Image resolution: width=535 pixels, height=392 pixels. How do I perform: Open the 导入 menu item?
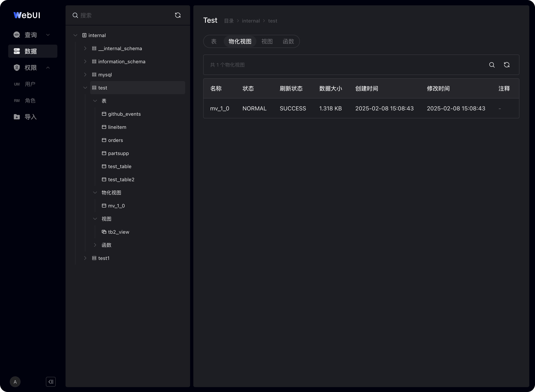(31, 117)
